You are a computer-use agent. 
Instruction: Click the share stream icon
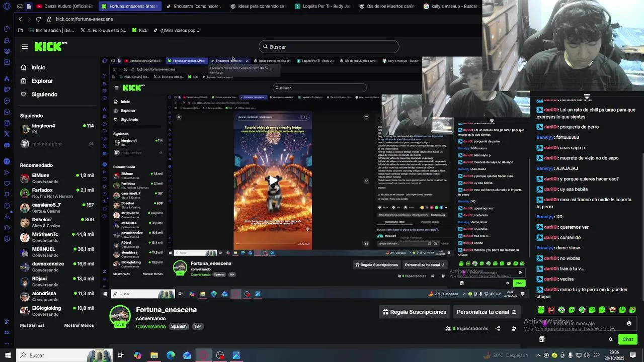pos(498,328)
